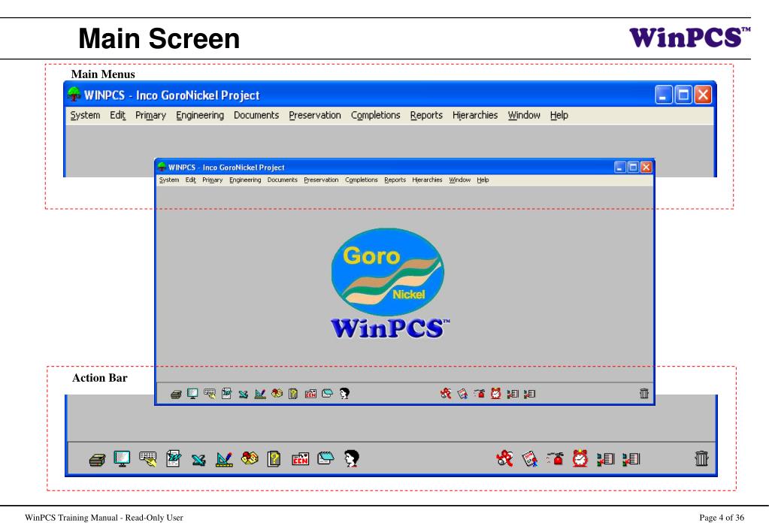Click the keyboard icon in center WinPCS window
The width and height of the screenshot is (769, 532).
[210, 394]
